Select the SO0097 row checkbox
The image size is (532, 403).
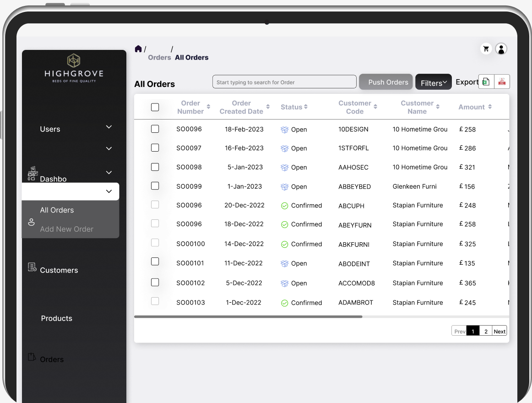tap(155, 147)
